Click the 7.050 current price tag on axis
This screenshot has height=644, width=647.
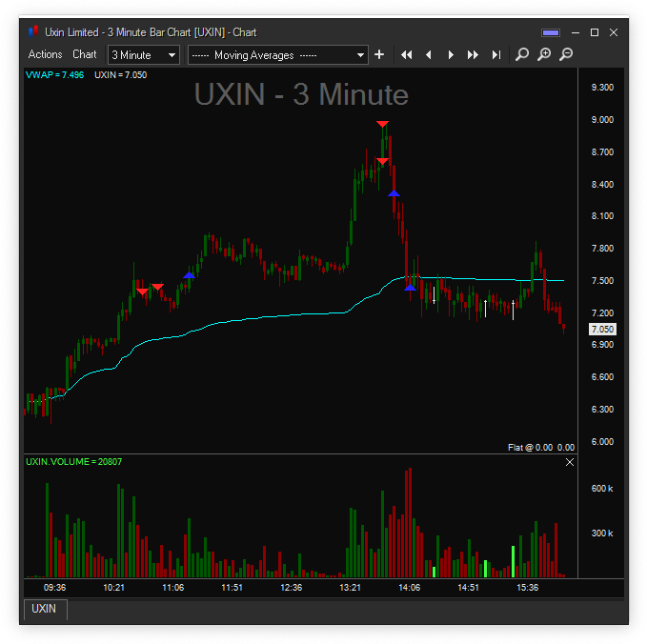602,330
